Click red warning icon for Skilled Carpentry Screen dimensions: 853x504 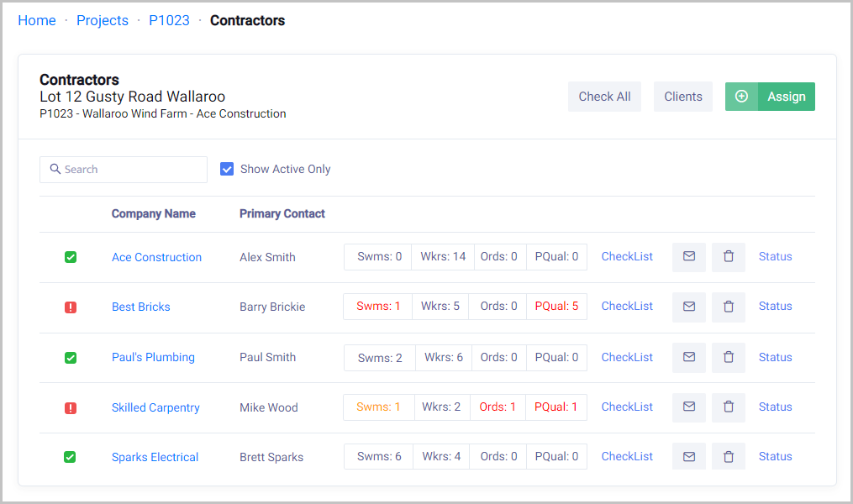pos(71,407)
